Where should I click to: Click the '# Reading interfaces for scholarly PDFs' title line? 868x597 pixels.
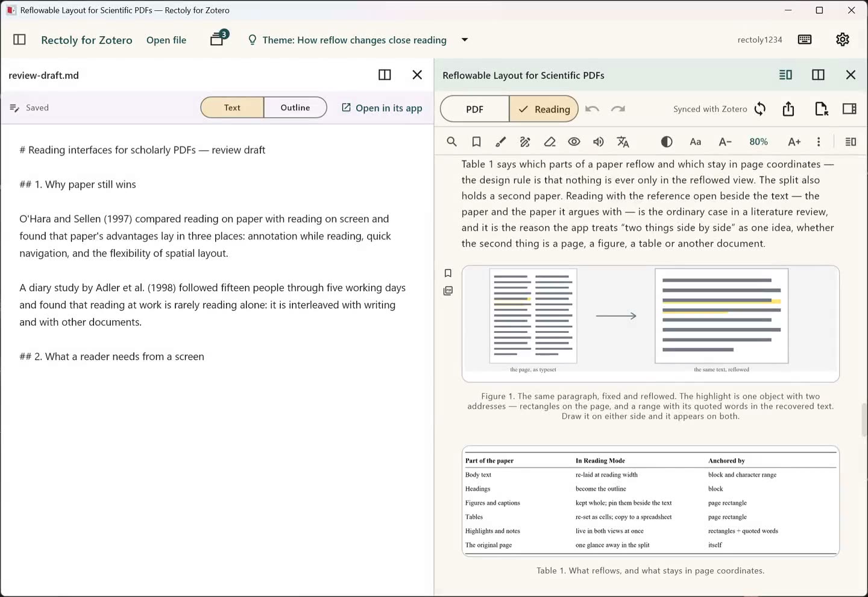pos(142,150)
